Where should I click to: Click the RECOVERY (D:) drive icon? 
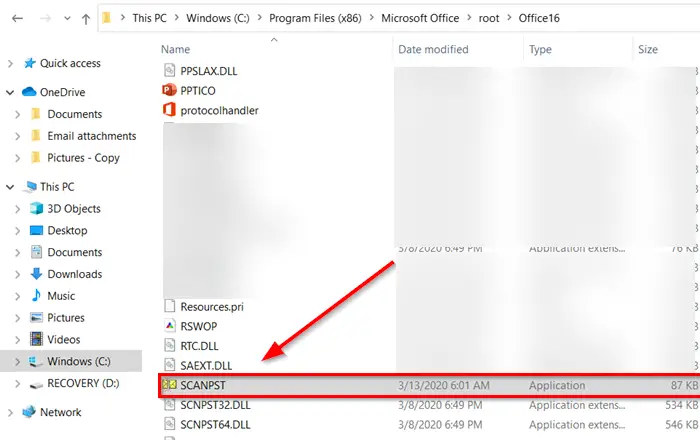36,384
